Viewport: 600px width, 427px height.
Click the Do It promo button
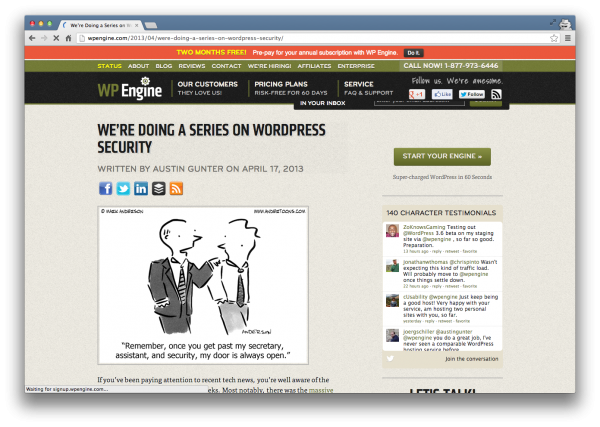[x=413, y=53]
